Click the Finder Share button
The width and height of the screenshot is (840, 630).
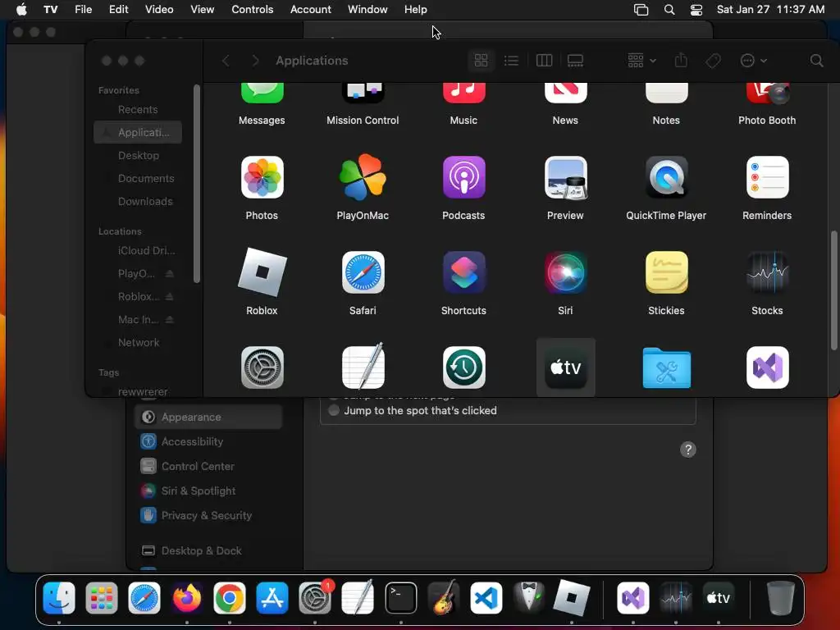pyautogui.click(x=681, y=60)
